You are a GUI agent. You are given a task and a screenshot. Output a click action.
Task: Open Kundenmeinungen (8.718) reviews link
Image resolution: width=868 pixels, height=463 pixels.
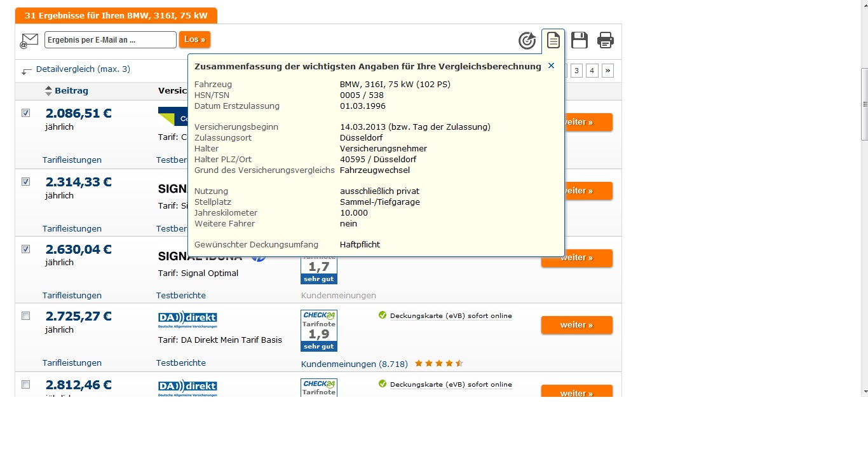click(x=355, y=364)
